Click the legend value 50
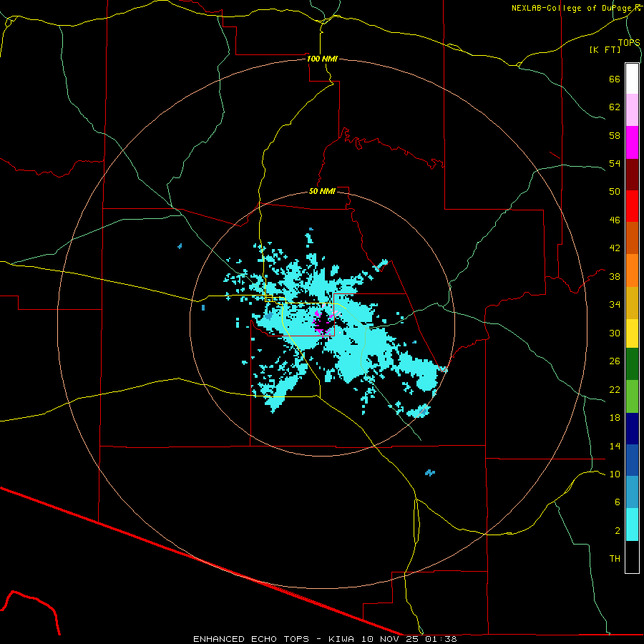The width and height of the screenshot is (644, 644). click(615, 191)
